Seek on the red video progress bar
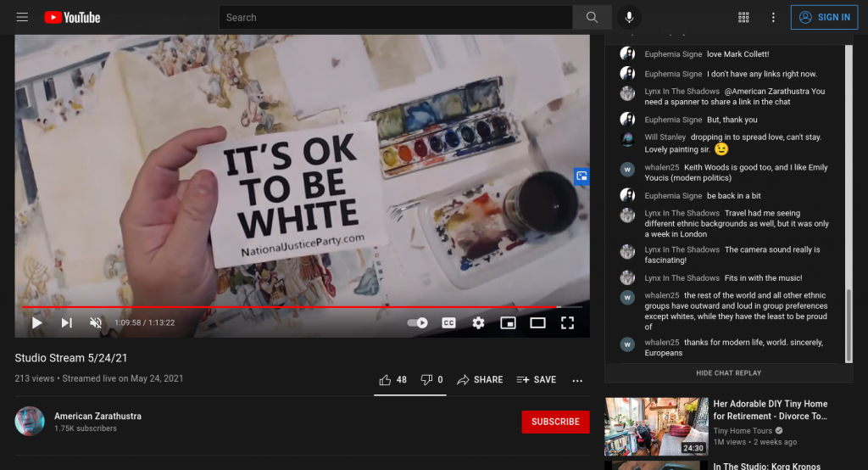This screenshot has width=868, height=470. tap(302, 306)
